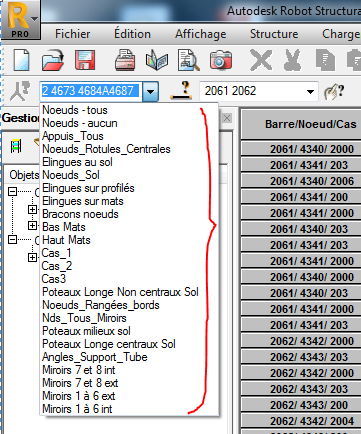Open print preview magnifier icon
This screenshot has height=434, width=361.
click(188, 60)
